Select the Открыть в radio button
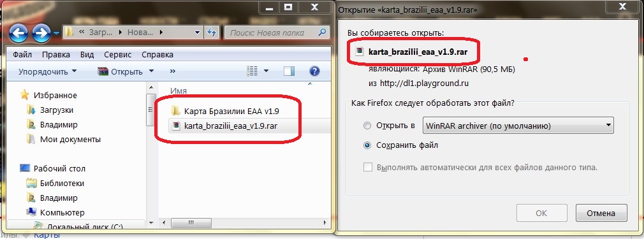The width and height of the screenshot is (644, 239). pyautogui.click(x=367, y=126)
